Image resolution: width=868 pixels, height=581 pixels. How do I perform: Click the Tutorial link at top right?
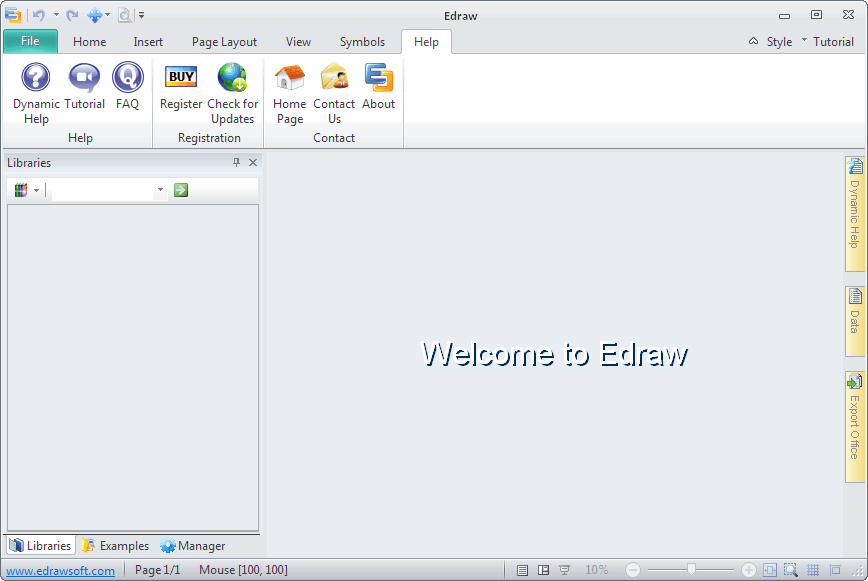[833, 42]
